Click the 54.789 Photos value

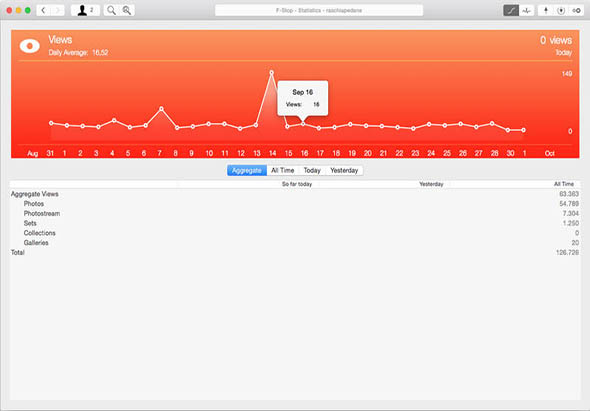tap(569, 204)
